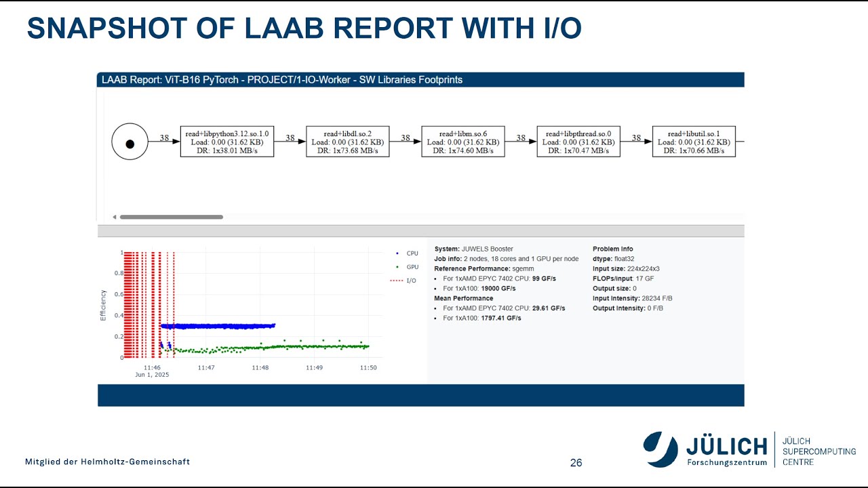Click the start node circle in the graph

[130, 142]
